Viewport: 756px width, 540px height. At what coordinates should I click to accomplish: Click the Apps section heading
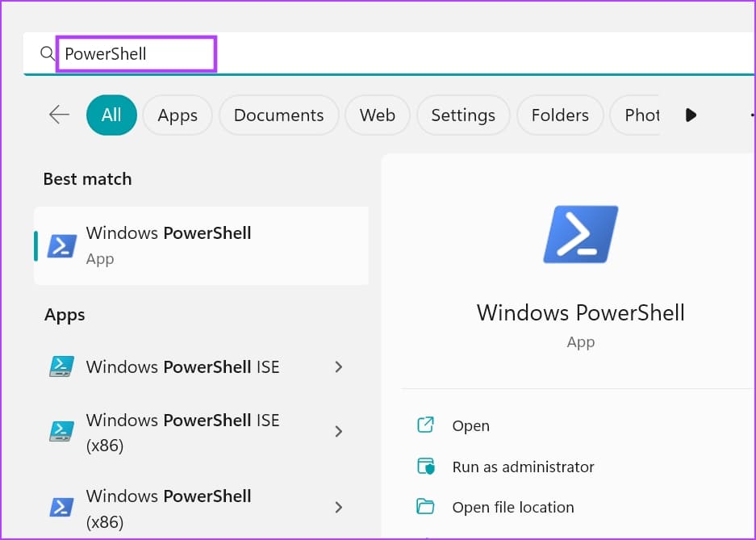click(x=65, y=316)
